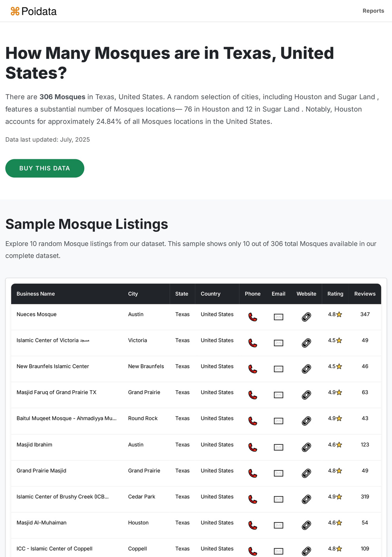Click the Sample Mosque Listings heading
The width and height of the screenshot is (392, 557).
87,224
